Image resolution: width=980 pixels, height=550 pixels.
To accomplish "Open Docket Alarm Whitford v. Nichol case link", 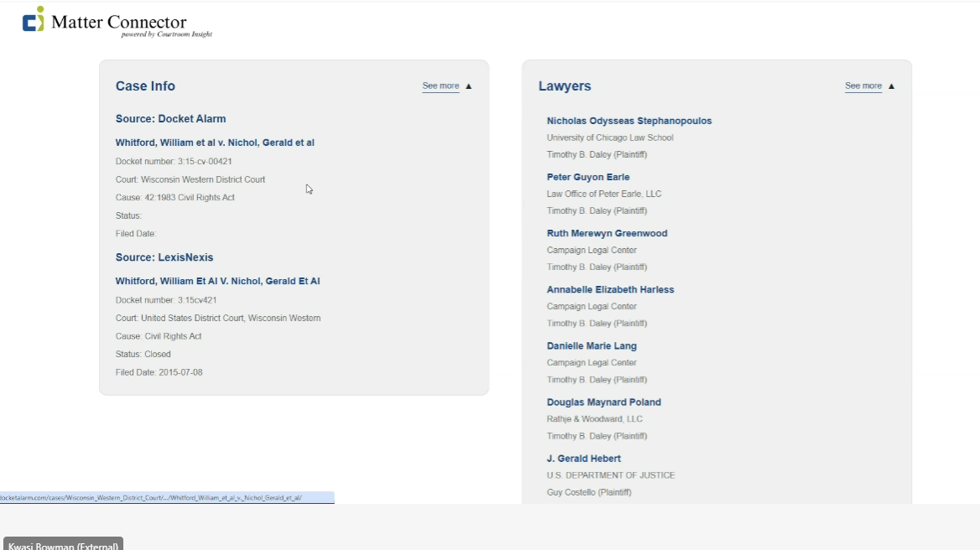I will click(215, 143).
